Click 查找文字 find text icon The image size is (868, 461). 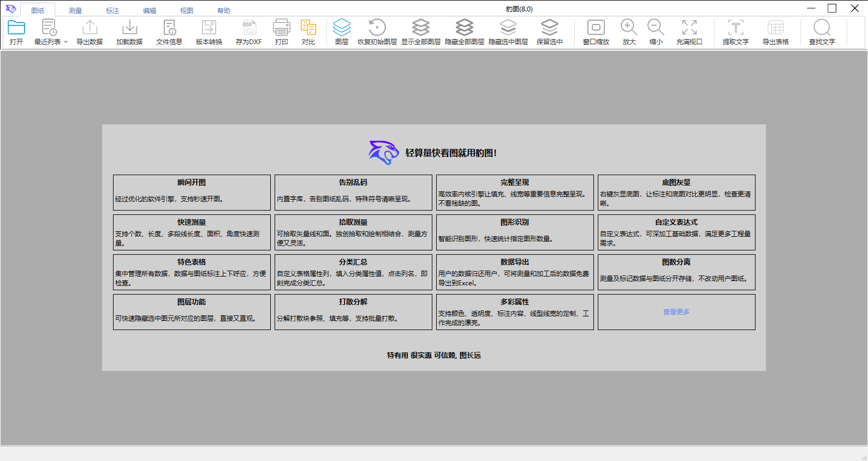[x=822, y=27]
